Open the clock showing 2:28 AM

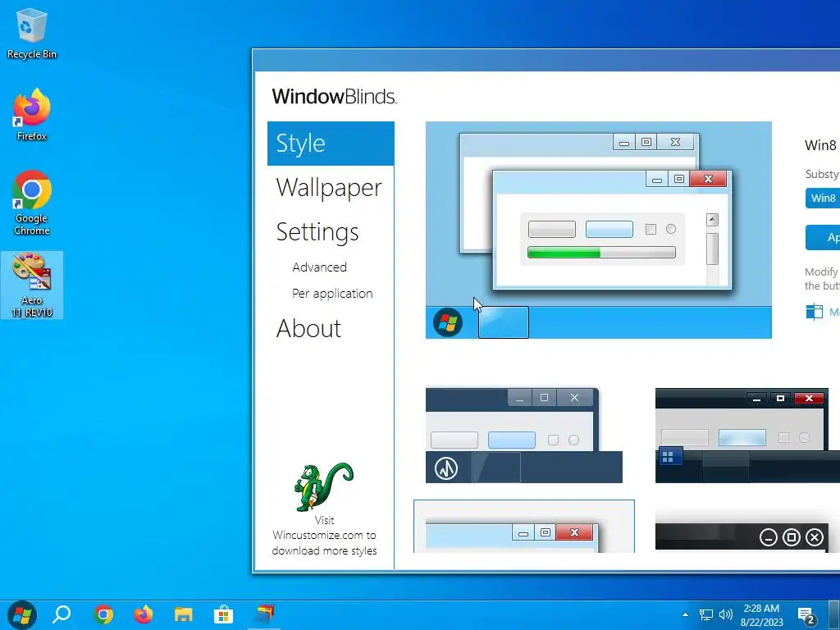pyautogui.click(x=762, y=615)
